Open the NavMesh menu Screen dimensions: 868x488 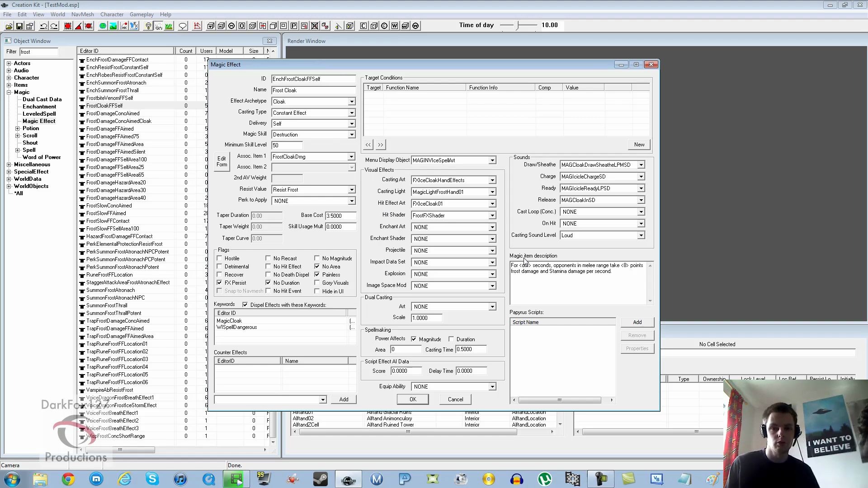pyautogui.click(x=82, y=14)
